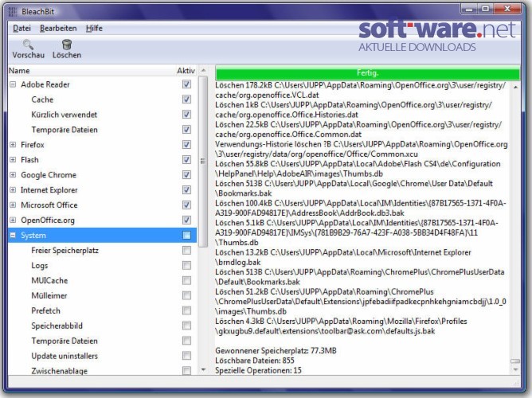This screenshot has width=532, height=398.
Task: Uncheck the Adobe Reader Cache checkbox
Action: pyautogui.click(x=186, y=99)
